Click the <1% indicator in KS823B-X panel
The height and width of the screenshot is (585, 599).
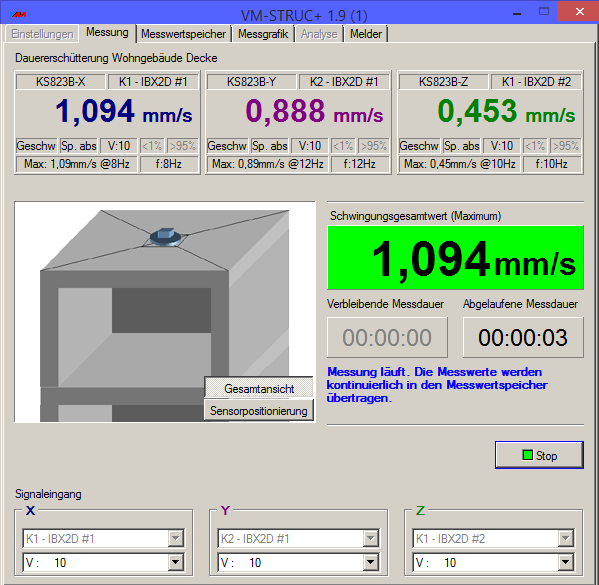[x=152, y=146]
